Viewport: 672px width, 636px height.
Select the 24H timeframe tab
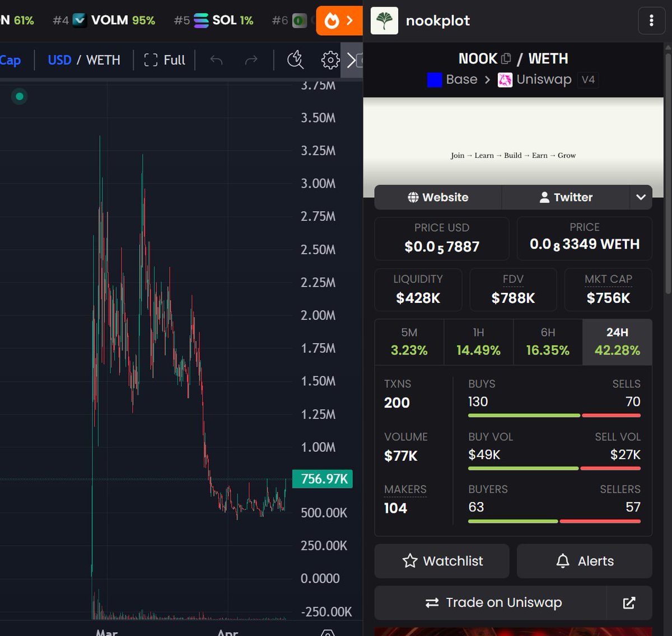[x=617, y=342]
